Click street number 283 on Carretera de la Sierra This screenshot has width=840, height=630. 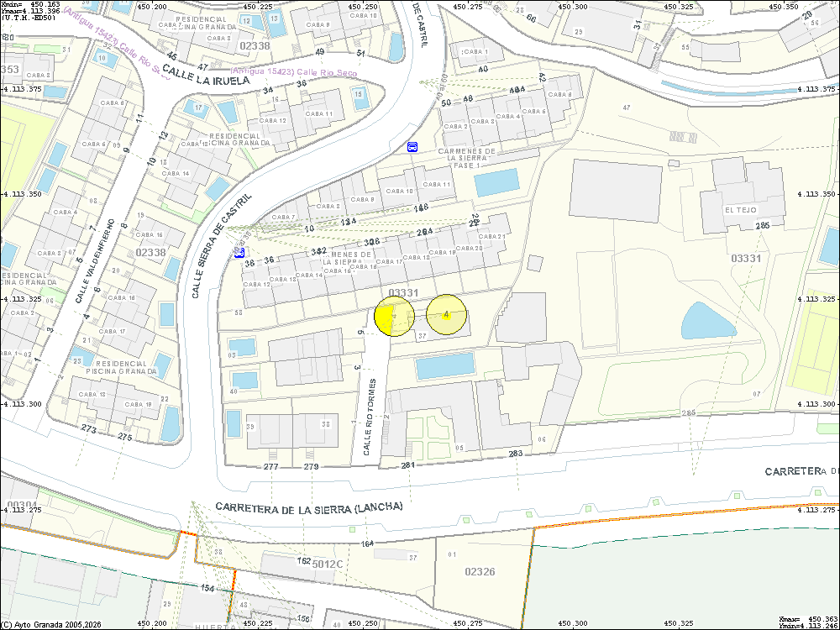coord(516,454)
